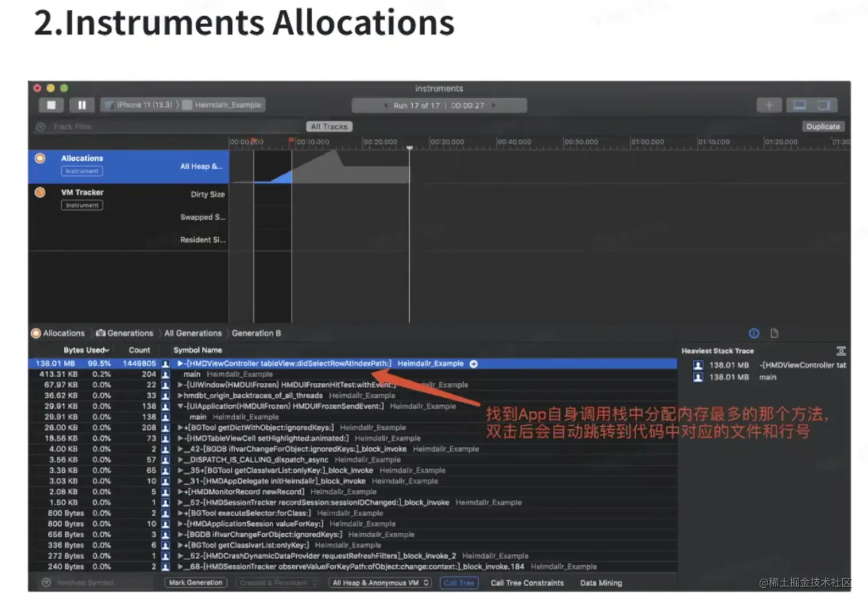Toggle the detail pane view button
Image resolution: width=868 pixels, height=605 pixels.
coord(799,105)
